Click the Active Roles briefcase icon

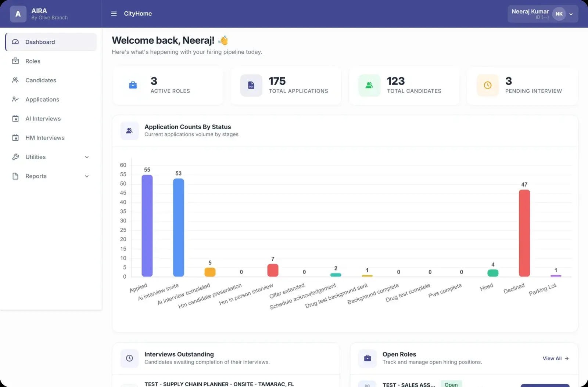(133, 85)
